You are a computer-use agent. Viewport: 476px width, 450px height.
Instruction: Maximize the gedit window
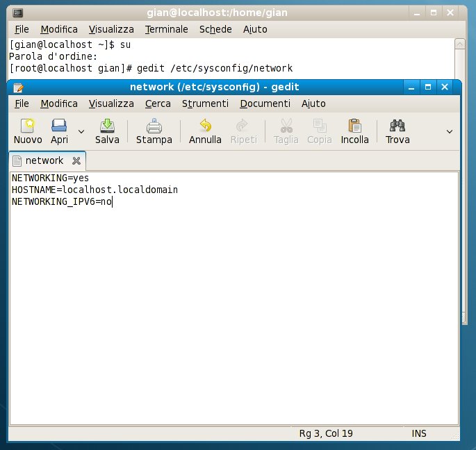(428, 87)
